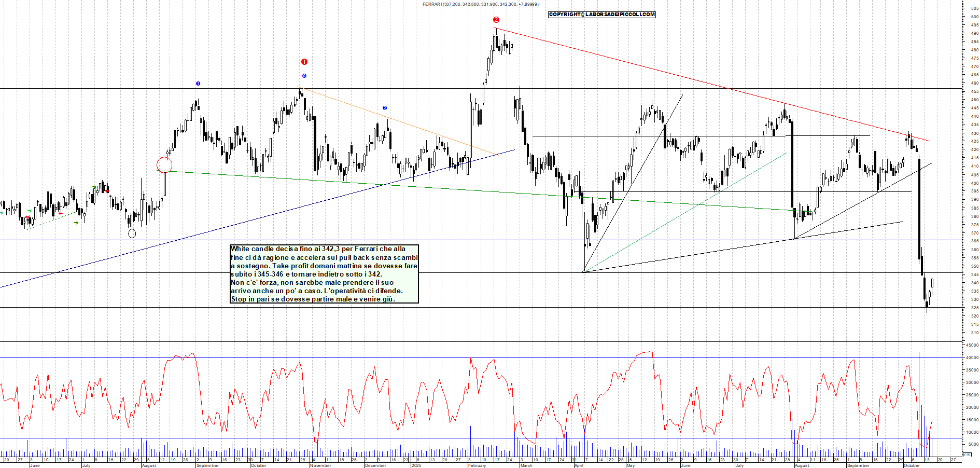The height and width of the screenshot is (468, 980).
Task: Click the April label on date axis
Action: click(579, 465)
